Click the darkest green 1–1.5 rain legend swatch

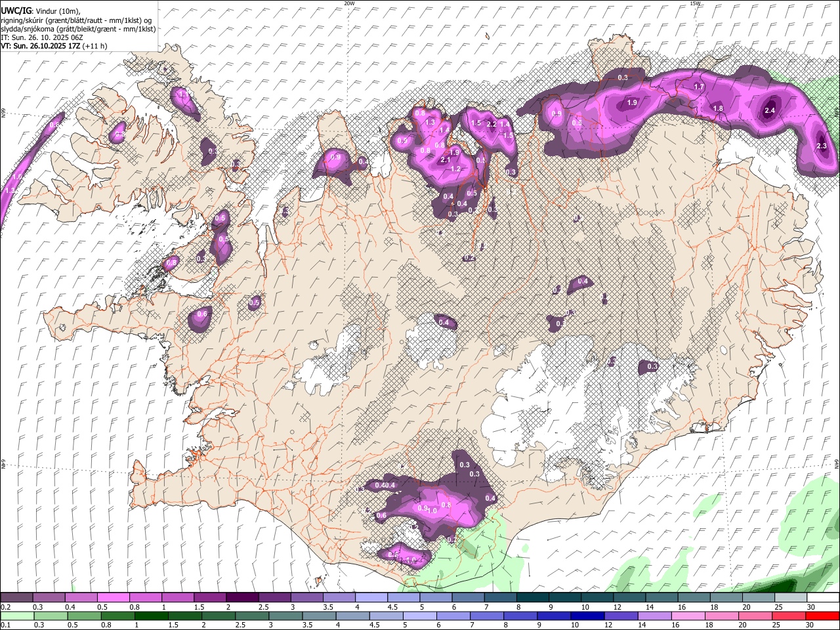click(x=151, y=616)
